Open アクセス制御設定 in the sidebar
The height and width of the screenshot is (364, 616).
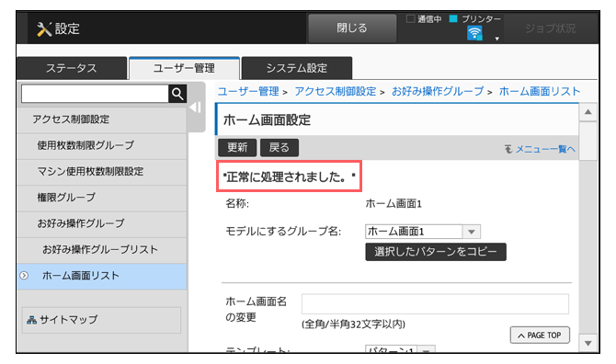coord(102,119)
